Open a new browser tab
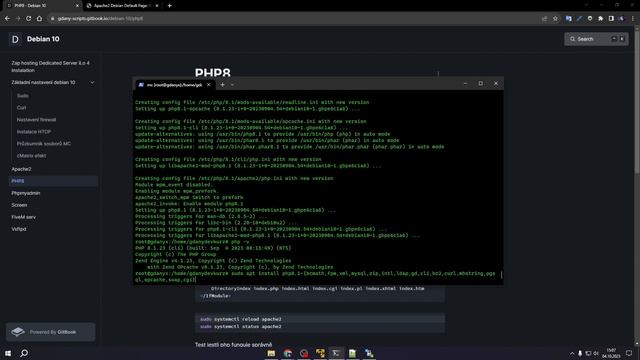 pyautogui.click(x=169, y=6)
